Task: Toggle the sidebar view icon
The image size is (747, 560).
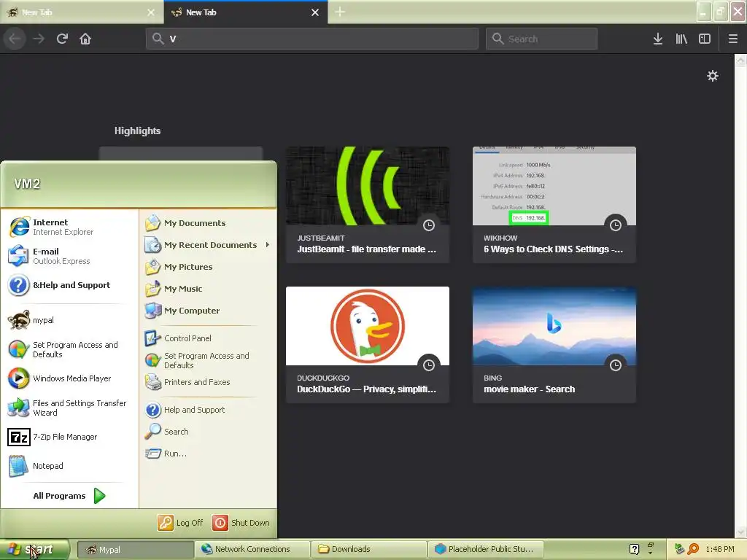Action: click(705, 39)
